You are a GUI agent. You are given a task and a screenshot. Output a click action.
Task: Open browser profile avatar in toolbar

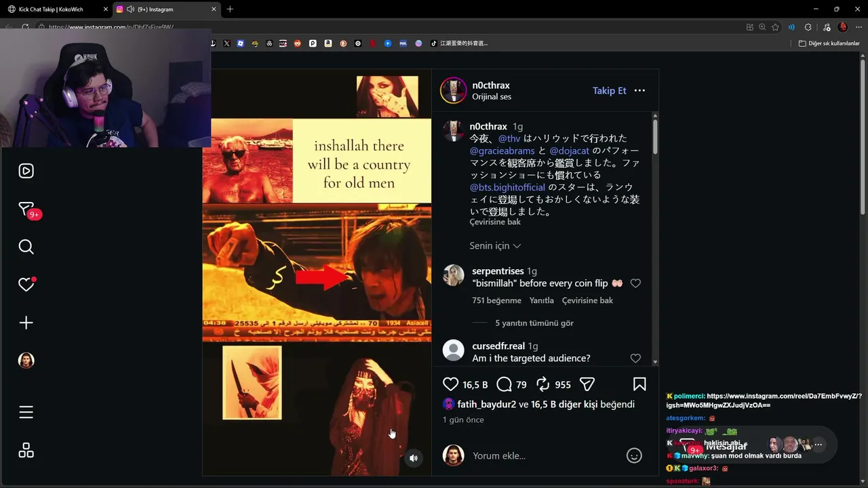point(842,27)
